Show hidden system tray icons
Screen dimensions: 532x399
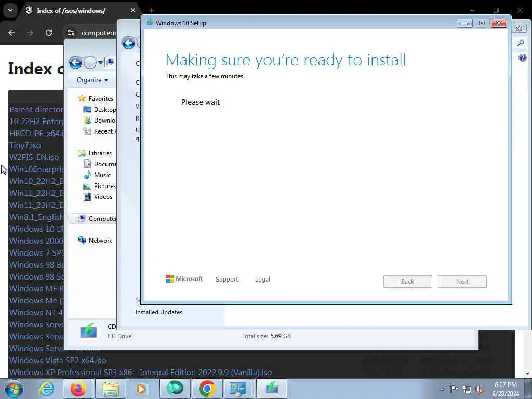(442, 389)
